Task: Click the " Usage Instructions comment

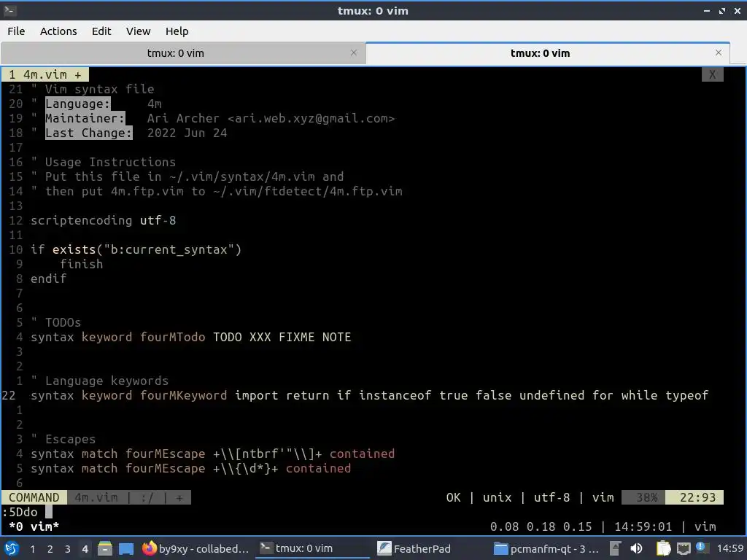Action: (104, 162)
